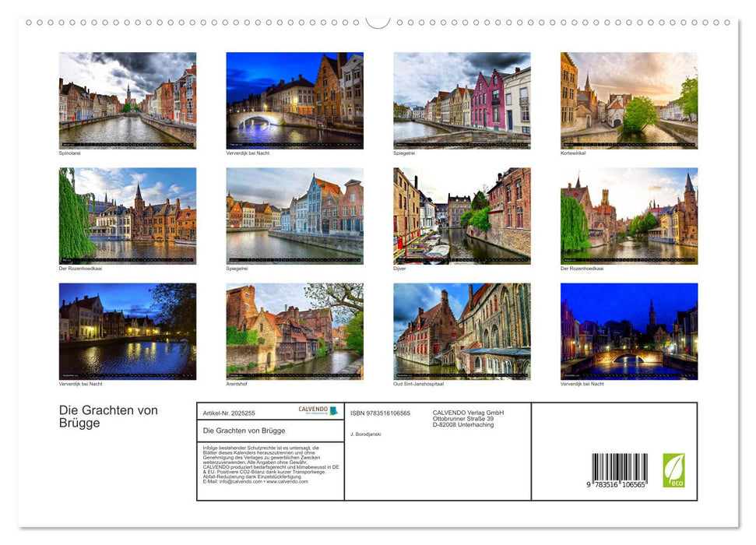
Task: Select the pink-house Spiegelrei photo in top row
Action: [462, 99]
